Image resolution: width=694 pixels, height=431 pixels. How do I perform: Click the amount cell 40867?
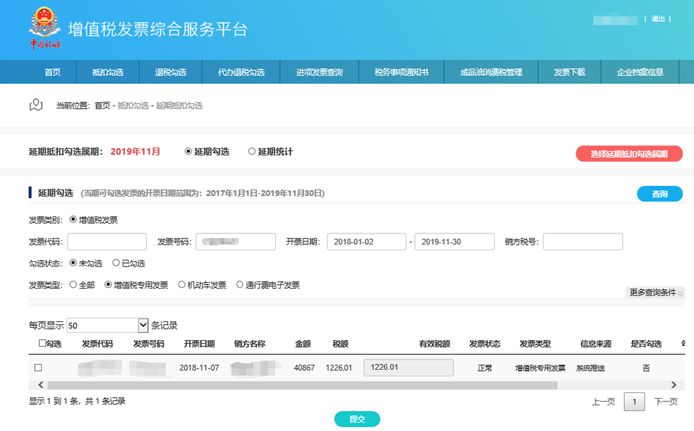tap(304, 368)
